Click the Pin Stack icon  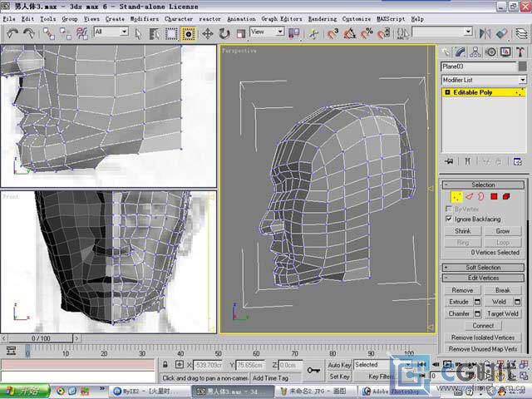point(449,161)
